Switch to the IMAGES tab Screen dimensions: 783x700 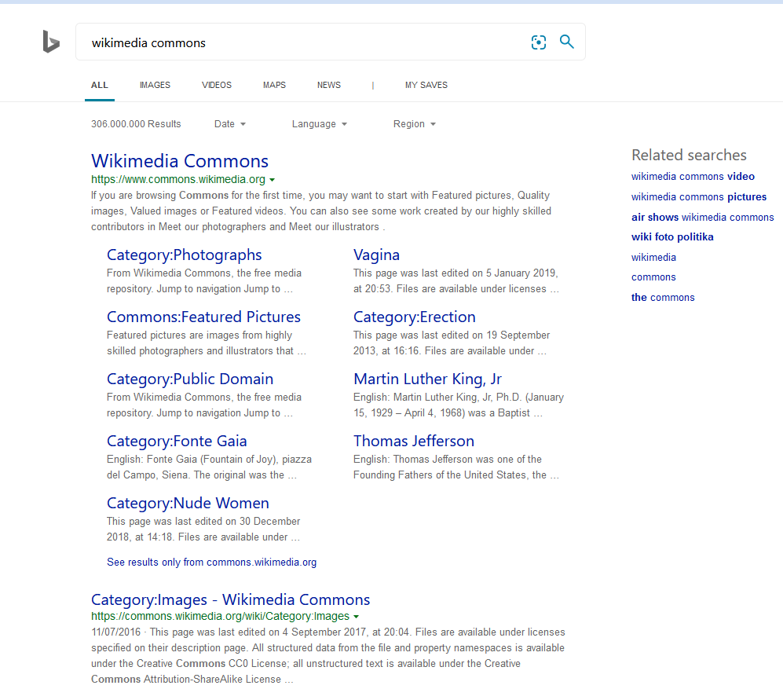(155, 85)
